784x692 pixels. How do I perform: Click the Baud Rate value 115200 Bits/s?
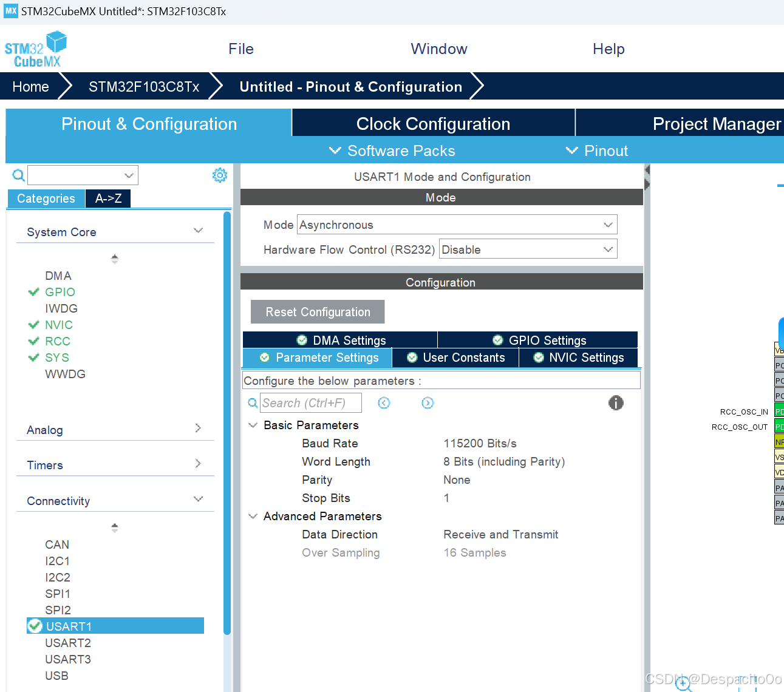(x=480, y=443)
